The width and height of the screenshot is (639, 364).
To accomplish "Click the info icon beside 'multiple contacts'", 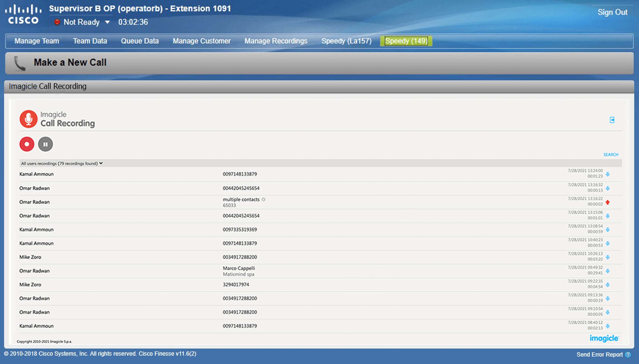I will pyautogui.click(x=264, y=199).
